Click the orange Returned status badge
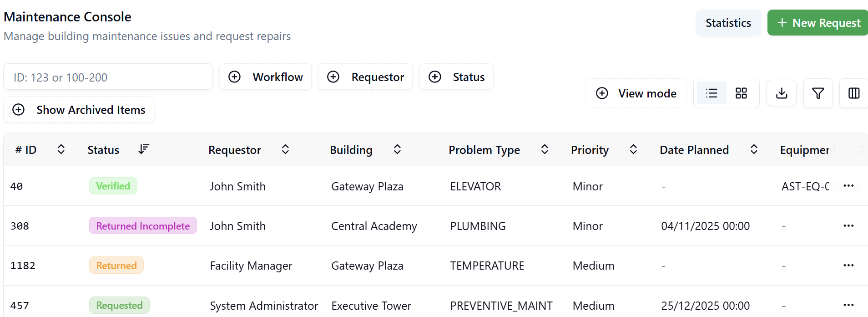 tap(116, 266)
